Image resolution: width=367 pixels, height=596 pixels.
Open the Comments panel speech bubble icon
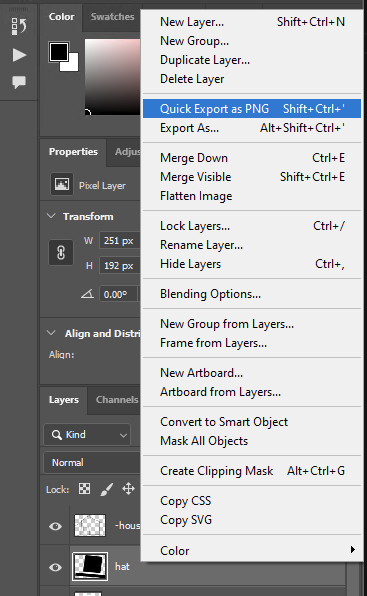19,82
